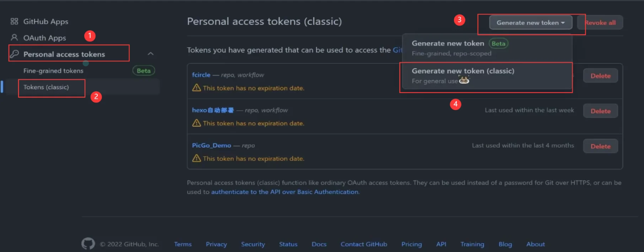Click the Personal access tokens key icon

pos(14,54)
